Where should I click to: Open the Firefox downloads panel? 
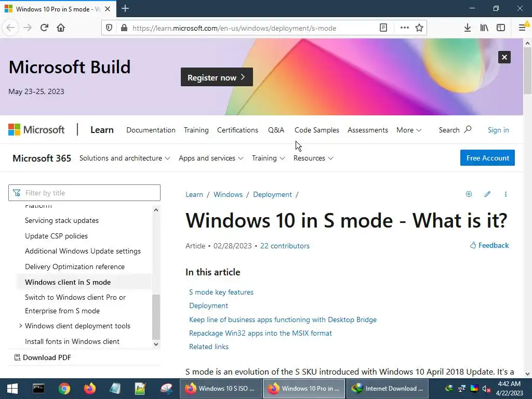click(468, 28)
